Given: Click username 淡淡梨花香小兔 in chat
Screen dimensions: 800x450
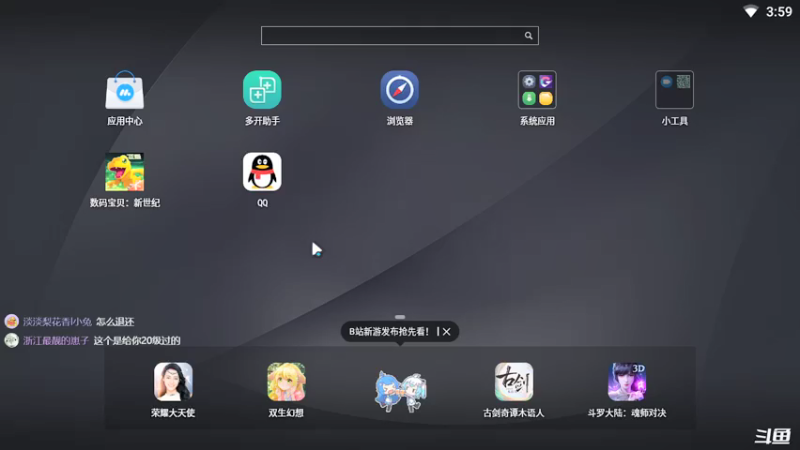Looking at the screenshot, I should pos(57,321).
